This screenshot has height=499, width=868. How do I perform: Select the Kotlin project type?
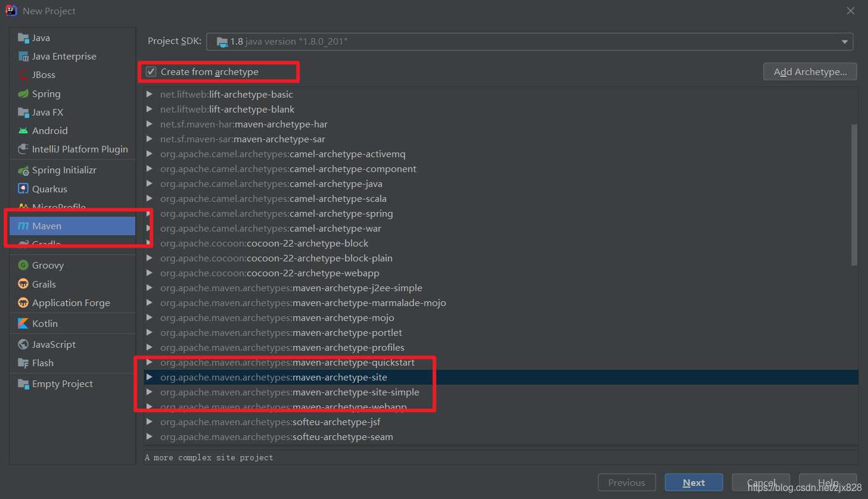click(x=73, y=324)
